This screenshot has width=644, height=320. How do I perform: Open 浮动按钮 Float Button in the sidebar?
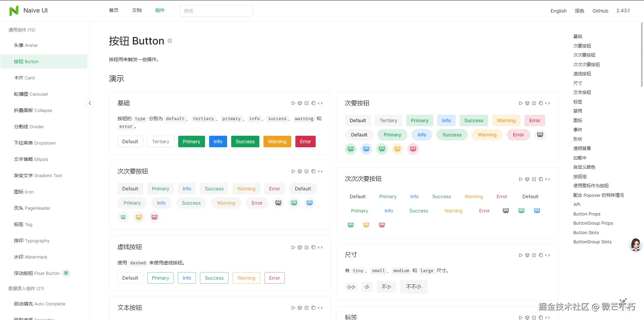(x=44, y=273)
